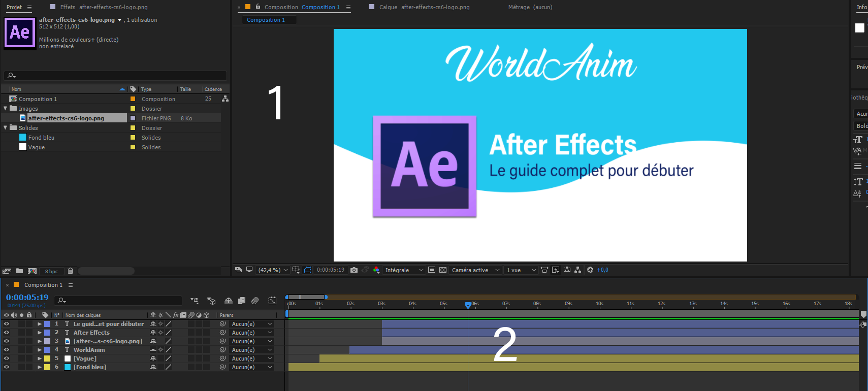The image size is (868, 391).
Task: Click the label color of Vague layer
Action: tap(47, 359)
